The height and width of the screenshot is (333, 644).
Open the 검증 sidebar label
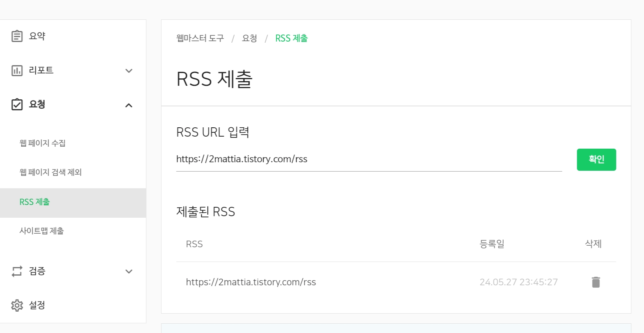coord(37,271)
